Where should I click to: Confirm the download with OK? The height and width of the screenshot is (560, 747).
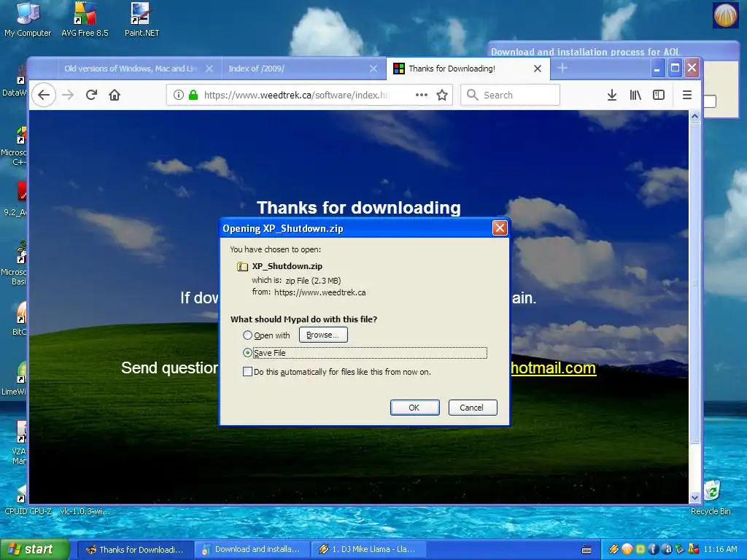(x=414, y=408)
